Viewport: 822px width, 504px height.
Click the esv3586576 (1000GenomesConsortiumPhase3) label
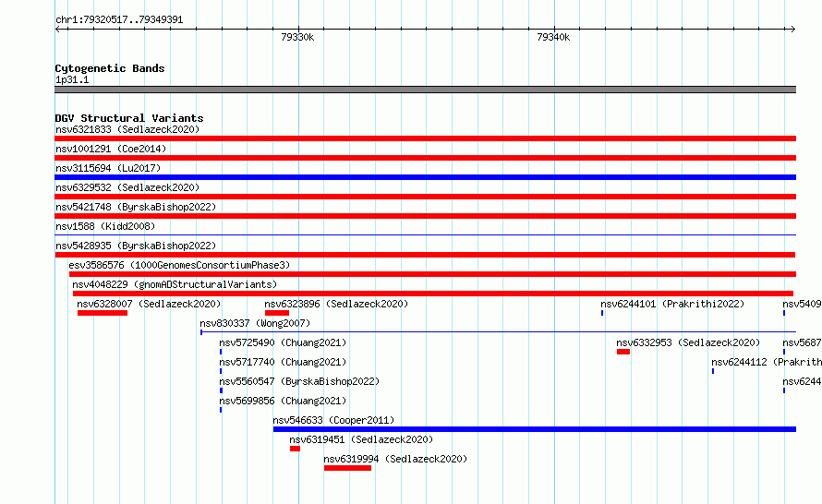click(179, 265)
